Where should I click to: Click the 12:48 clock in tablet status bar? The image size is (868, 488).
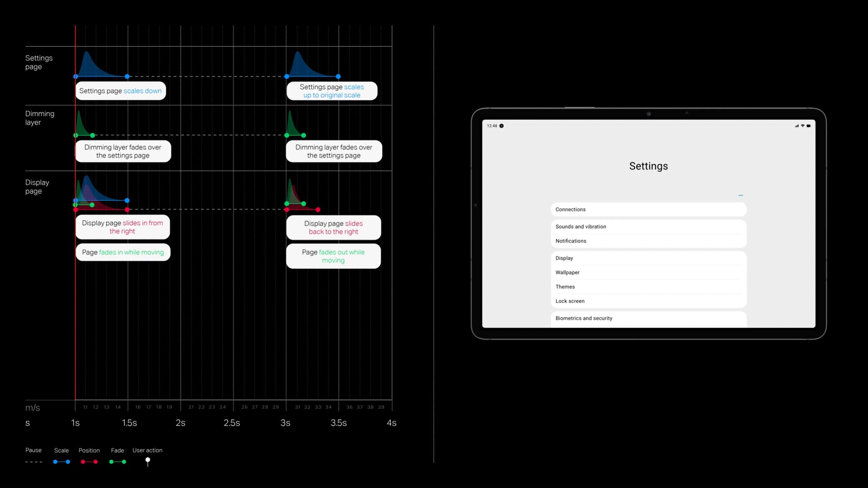[492, 126]
